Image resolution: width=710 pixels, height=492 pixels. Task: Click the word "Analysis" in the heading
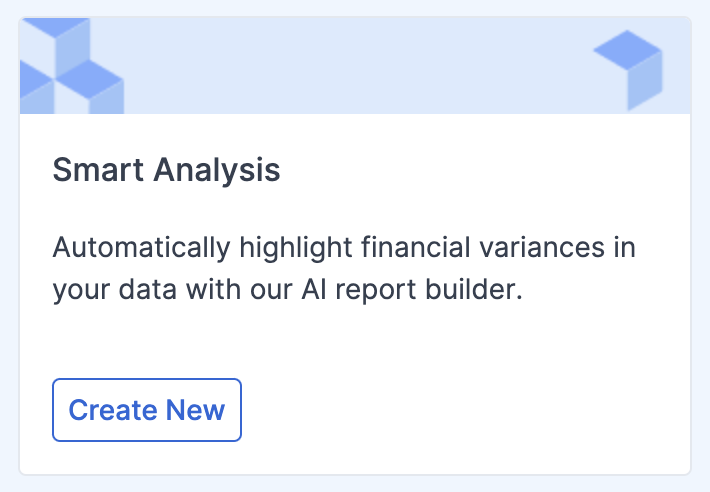[217, 171]
